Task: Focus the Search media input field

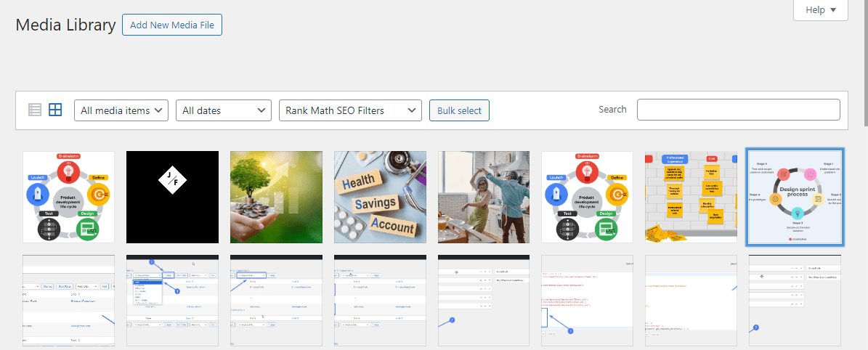Action: [739, 110]
